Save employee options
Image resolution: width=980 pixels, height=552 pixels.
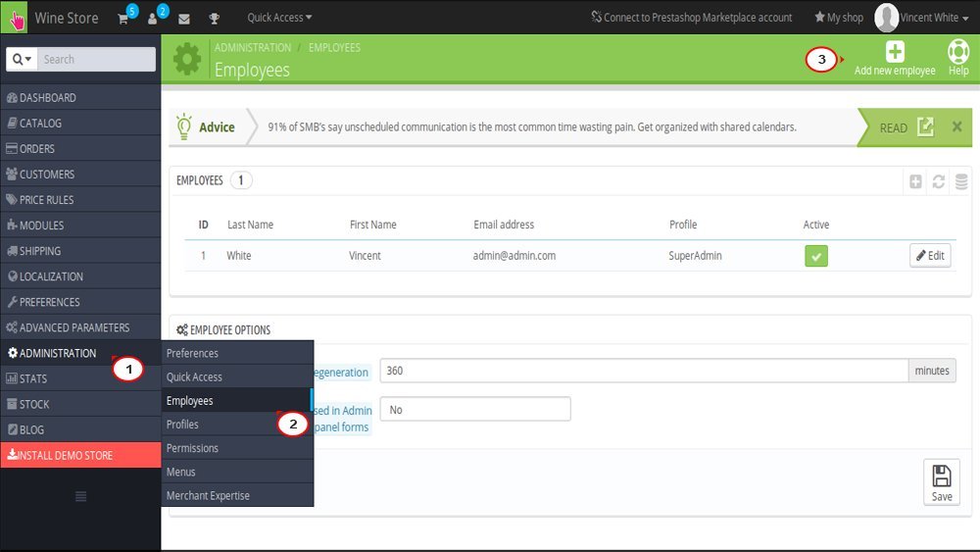941,482
